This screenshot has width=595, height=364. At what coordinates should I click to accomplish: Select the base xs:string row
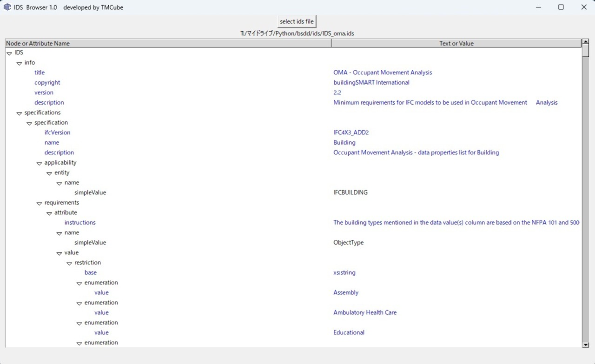pyautogui.click(x=293, y=272)
